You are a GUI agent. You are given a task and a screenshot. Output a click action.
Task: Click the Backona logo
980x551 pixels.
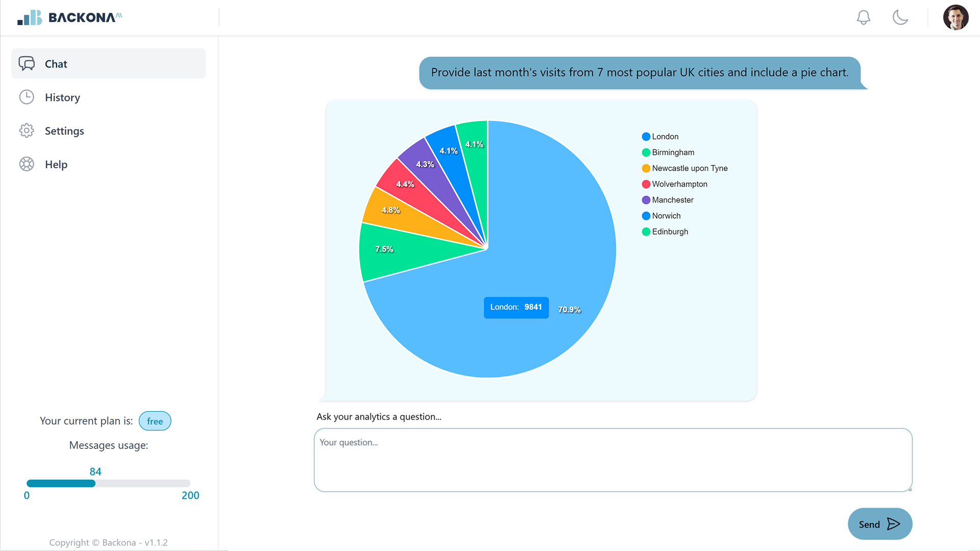click(x=70, y=18)
